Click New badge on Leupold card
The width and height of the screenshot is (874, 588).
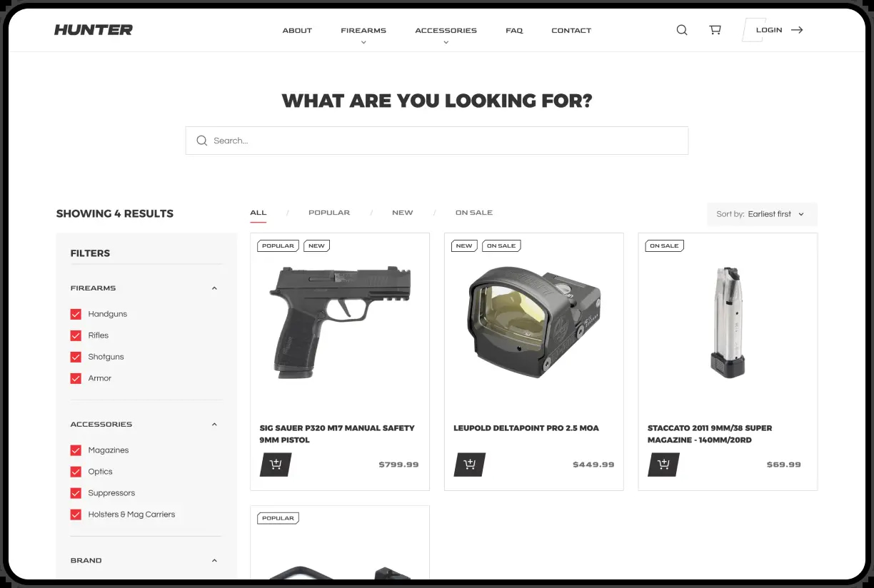click(x=465, y=245)
